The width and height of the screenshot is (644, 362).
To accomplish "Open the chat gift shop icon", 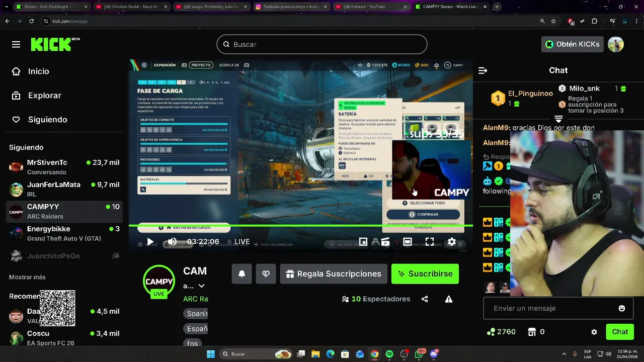I will 532,332.
